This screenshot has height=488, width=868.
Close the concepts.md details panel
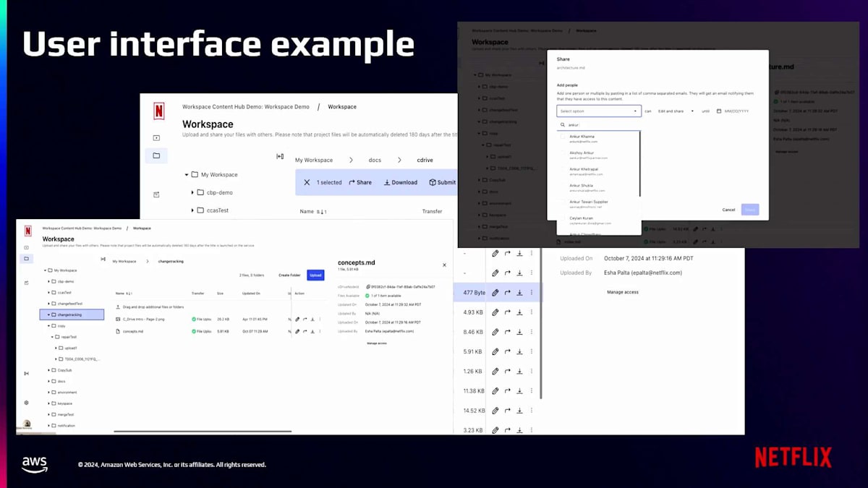444,265
